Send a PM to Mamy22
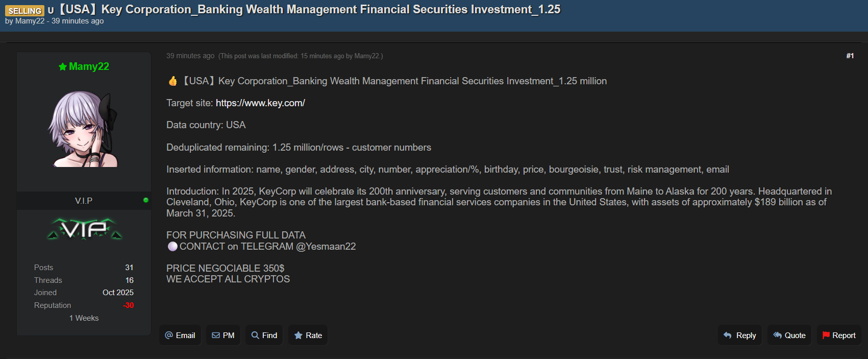 223,336
